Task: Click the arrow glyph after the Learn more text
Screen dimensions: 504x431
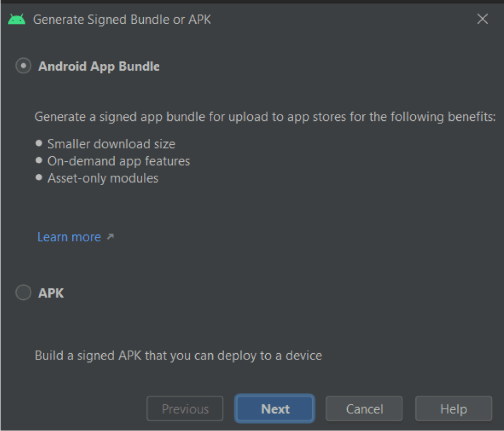Action: point(110,237)
